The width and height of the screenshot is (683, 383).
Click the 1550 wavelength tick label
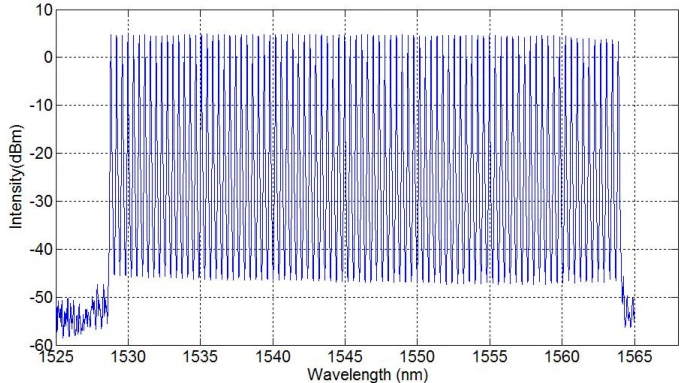417,357
